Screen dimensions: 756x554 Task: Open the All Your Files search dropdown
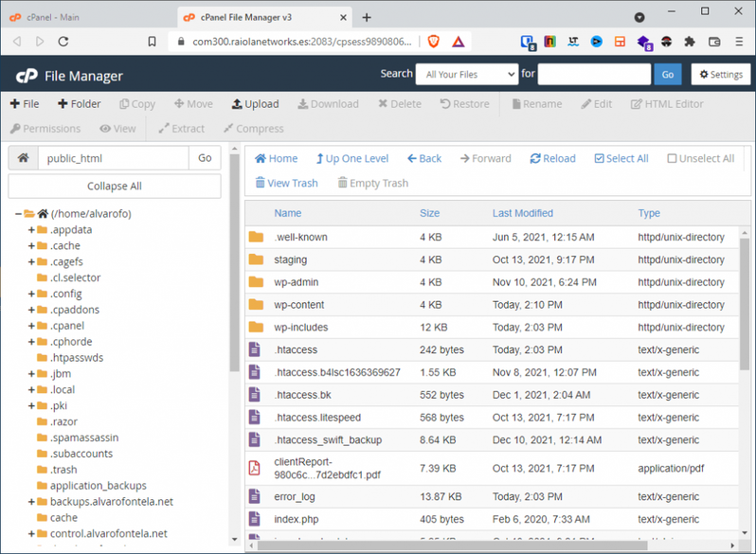(x=467, y=74)
